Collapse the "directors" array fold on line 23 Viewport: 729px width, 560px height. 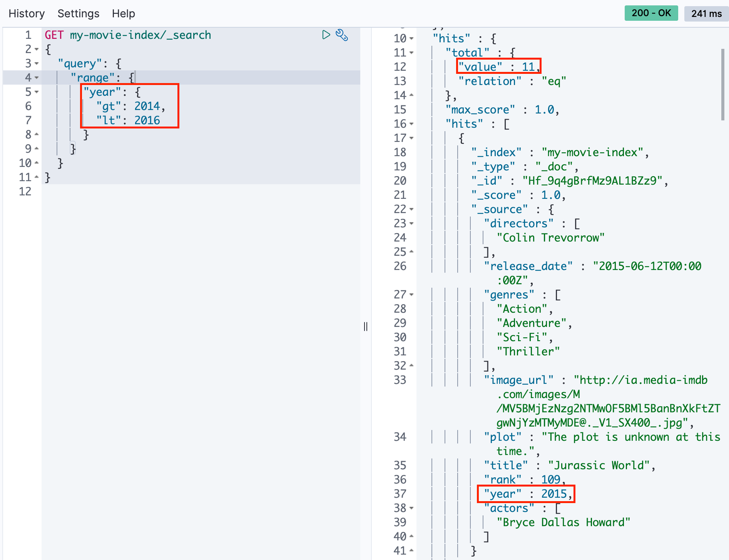pos(411,223)
